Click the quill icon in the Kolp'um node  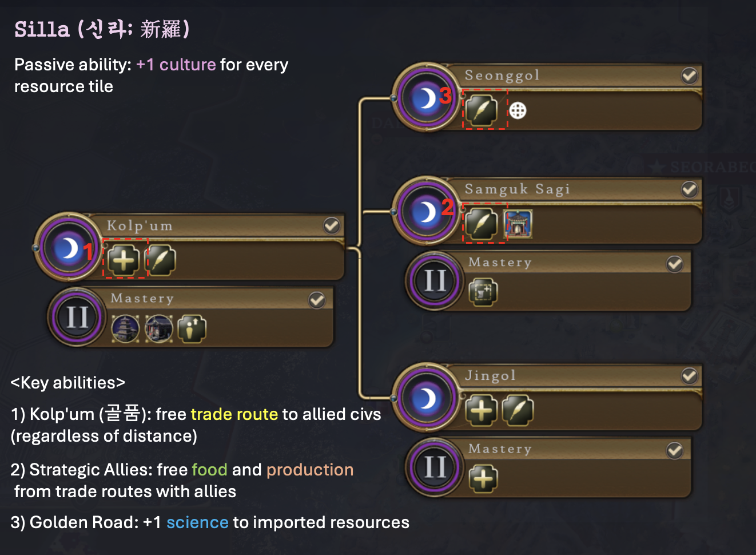click(161, 260)
